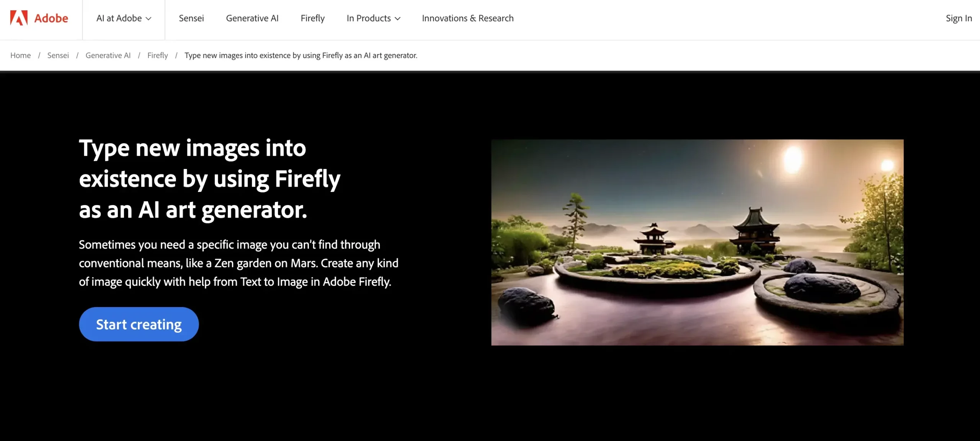This screenshot has width=980, height=441.
Task: Toggle the Firefly breadcrumb link
Action: point(157,55)
